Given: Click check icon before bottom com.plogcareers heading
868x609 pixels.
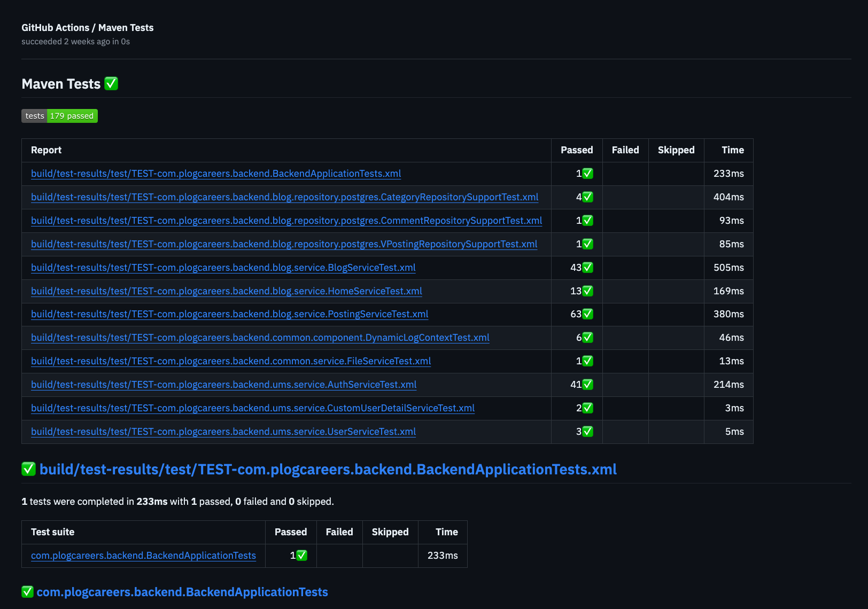Looking at the screenshot, I should click(27, 592).
